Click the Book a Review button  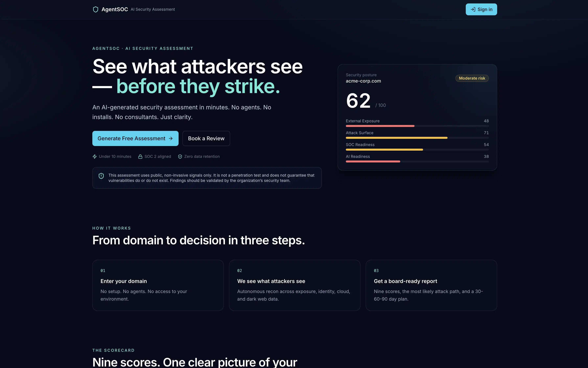point(206,138)
